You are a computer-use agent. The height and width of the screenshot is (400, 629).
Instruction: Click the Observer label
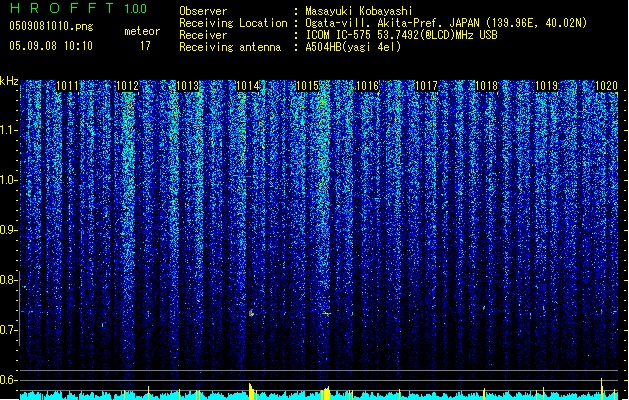pyautogui.click(x=203, y=11)
